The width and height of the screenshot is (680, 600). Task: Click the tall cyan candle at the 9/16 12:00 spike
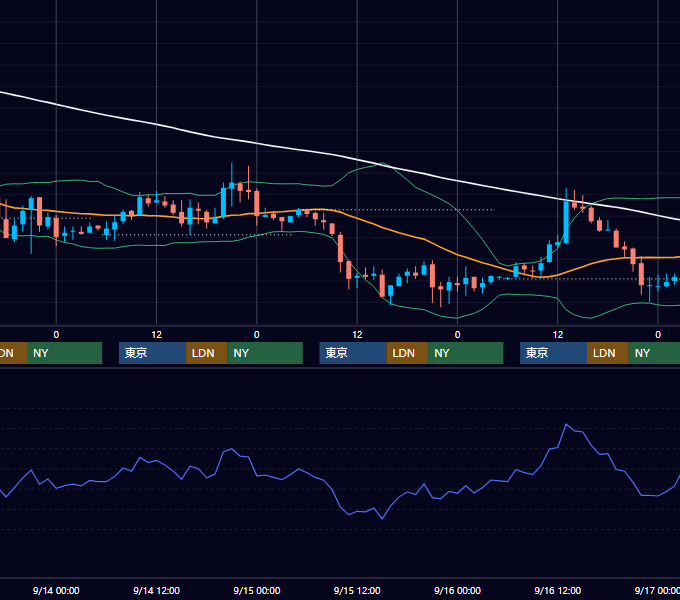(x=566, y=222)
